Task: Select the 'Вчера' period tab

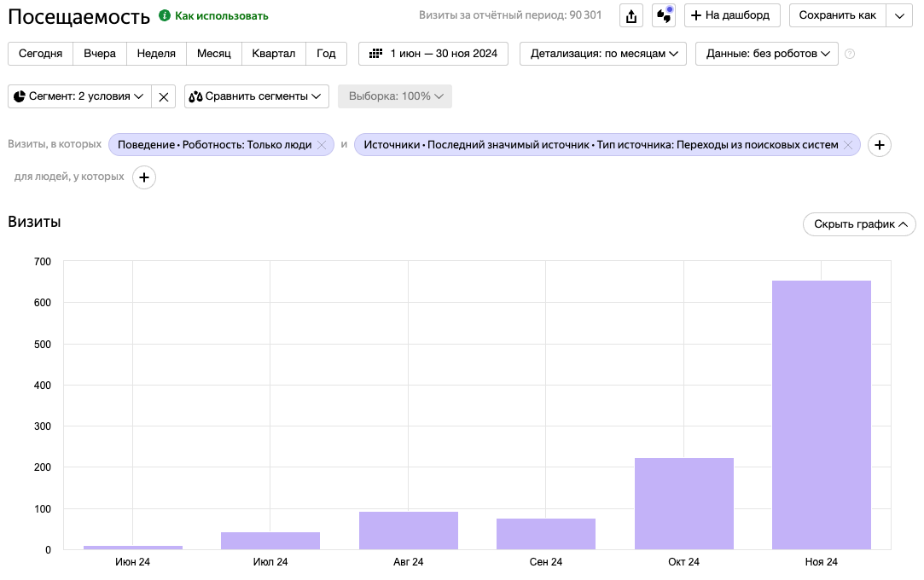Action: point(100,54)
